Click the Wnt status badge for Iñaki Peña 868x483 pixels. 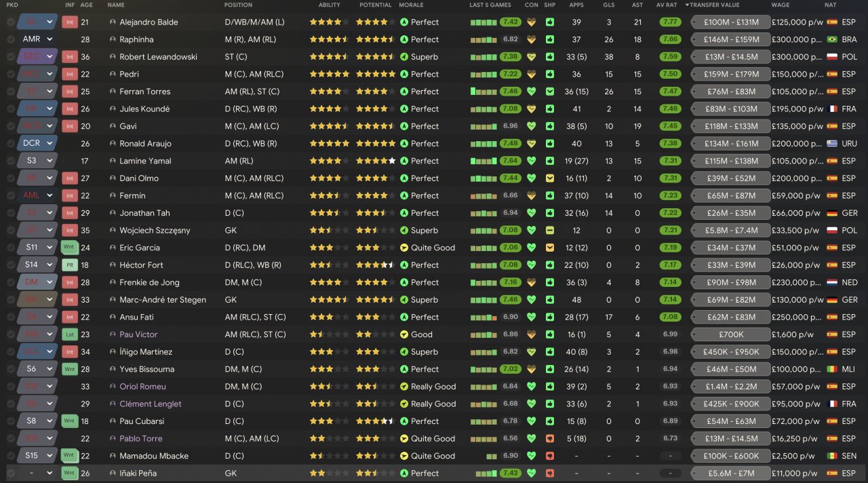[x=70, y=474]
